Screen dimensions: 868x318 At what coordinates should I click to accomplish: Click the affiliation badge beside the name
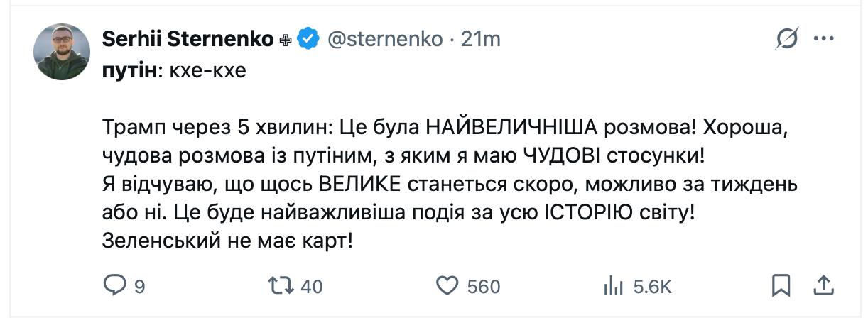click(286, 40)
